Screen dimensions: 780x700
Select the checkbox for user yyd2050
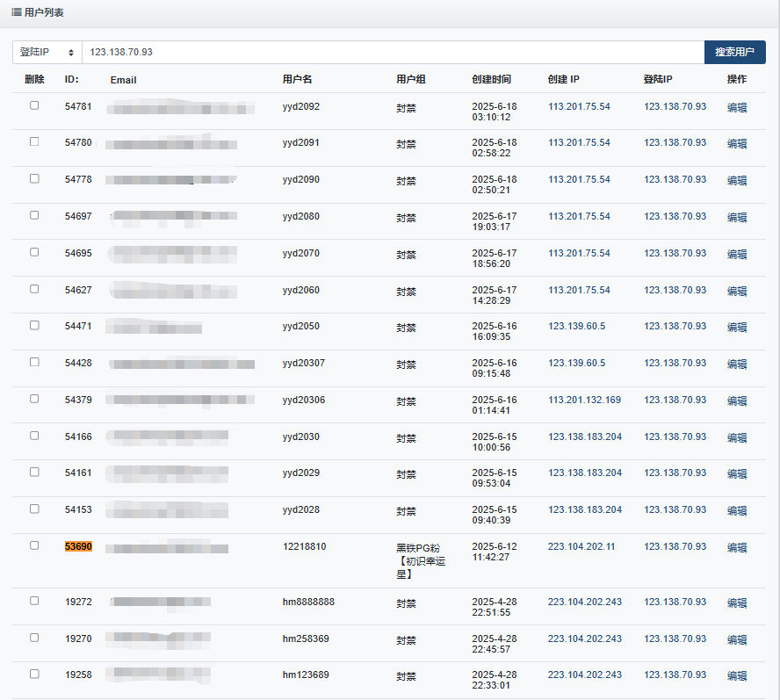[34, 325]
